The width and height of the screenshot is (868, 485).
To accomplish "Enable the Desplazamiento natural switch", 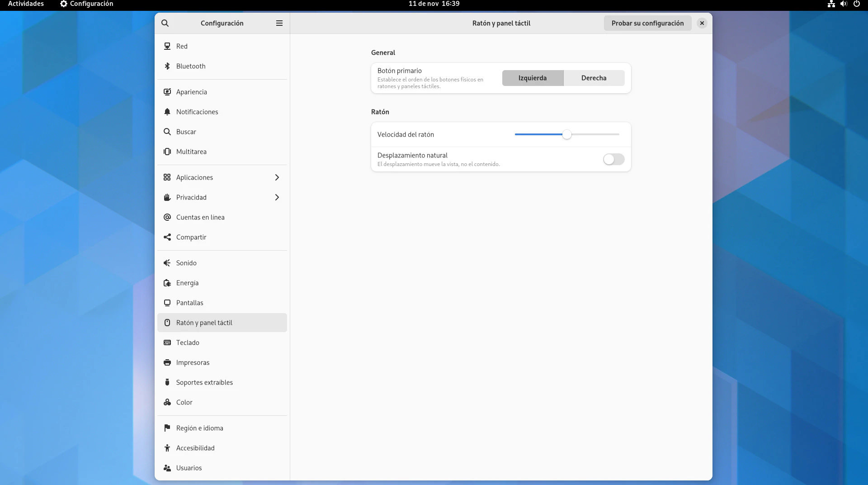I will coord(613,159).
